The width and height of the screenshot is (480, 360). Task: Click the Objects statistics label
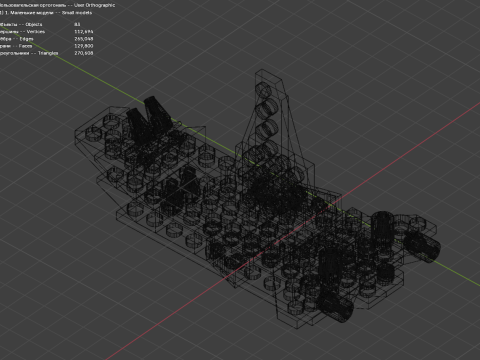point(21,24)
